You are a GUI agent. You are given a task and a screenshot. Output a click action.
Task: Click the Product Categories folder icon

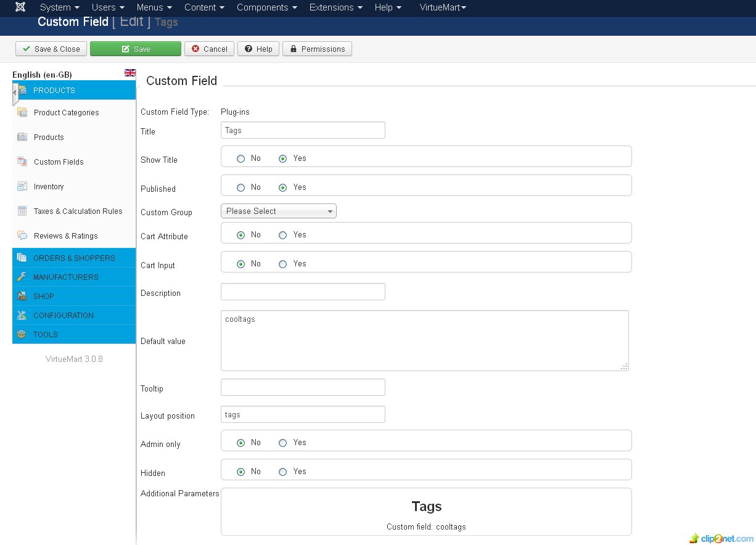pyautogui.click(x=22, y=112)
